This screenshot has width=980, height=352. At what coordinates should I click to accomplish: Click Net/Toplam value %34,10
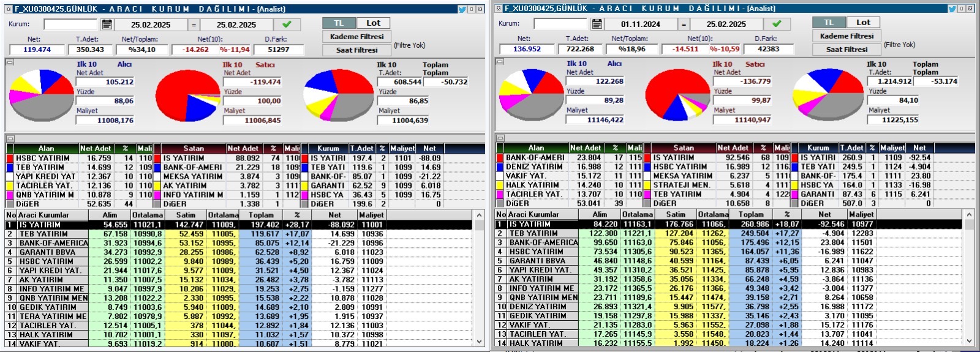click(x=142, y=50)
